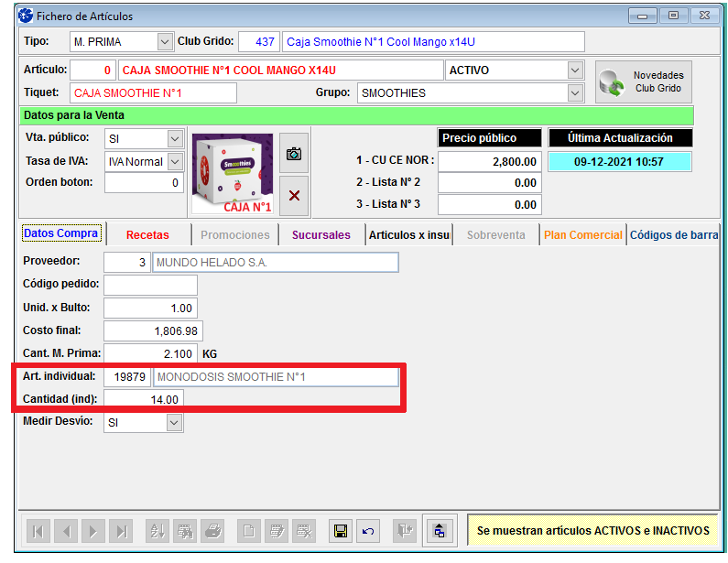Click the new document icon

coord(248,531)
